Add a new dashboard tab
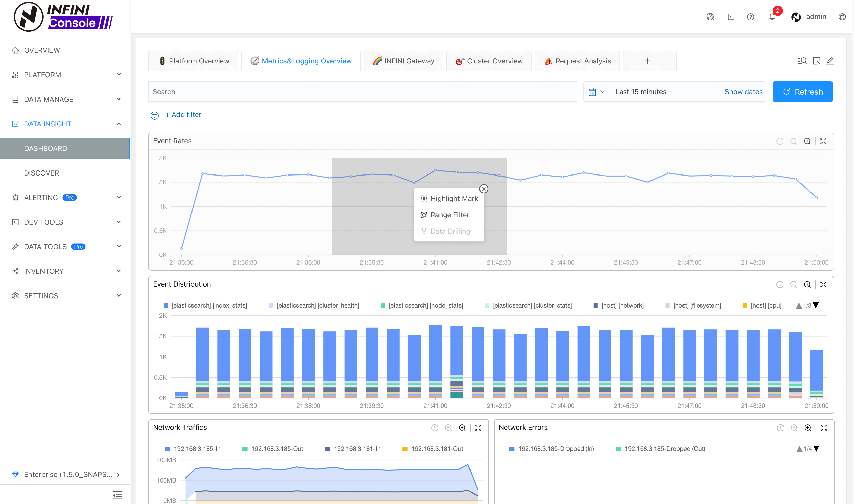The width and height of the screenshot is (854, 504). 649,61
